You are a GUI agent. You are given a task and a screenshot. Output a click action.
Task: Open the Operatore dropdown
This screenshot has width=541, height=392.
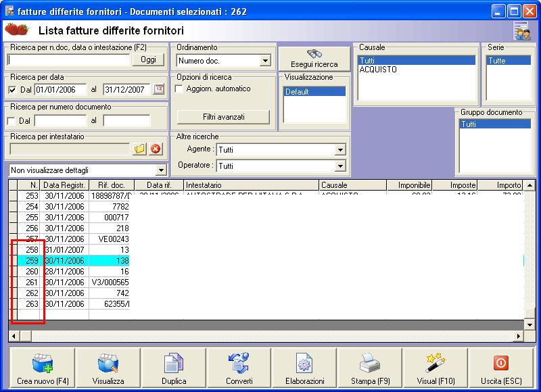click(x=340, y=166)
